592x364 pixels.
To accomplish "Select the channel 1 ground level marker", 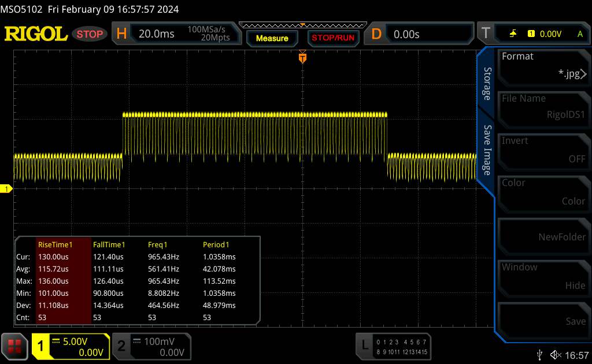I will [7, 189].
